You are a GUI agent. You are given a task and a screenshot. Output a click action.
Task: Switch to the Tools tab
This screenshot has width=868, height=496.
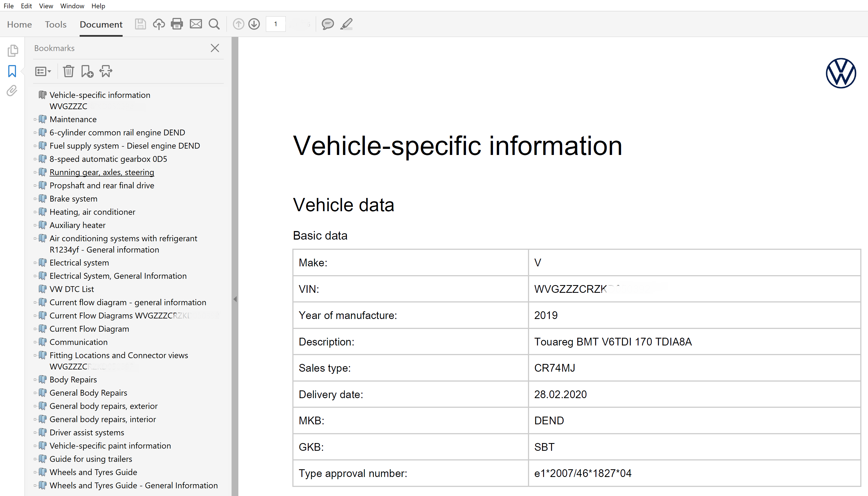tap(55, 25)
